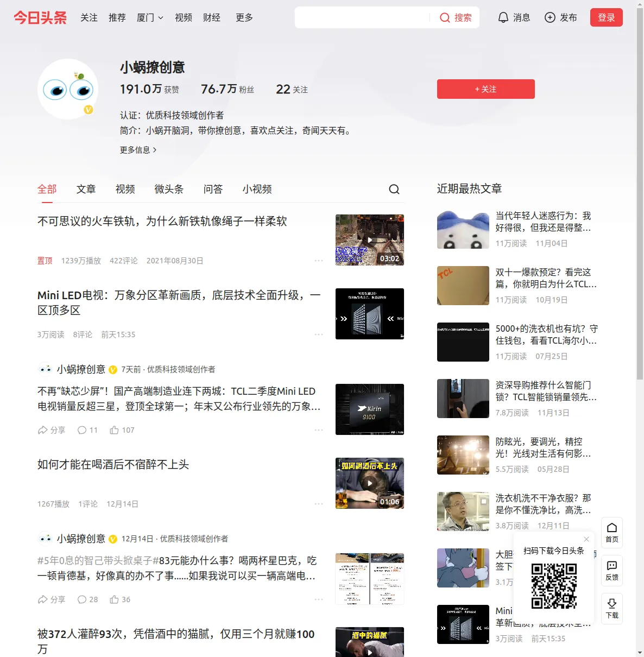The width and height of the screenshot is (644, 657).
Task: Play the railway track video thumbnail
Action: pos(370,240)
